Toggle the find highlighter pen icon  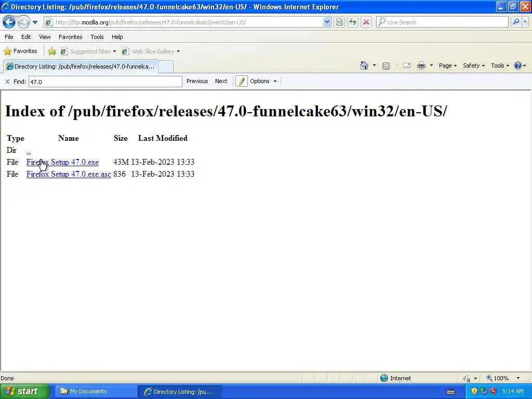[242, 82]
